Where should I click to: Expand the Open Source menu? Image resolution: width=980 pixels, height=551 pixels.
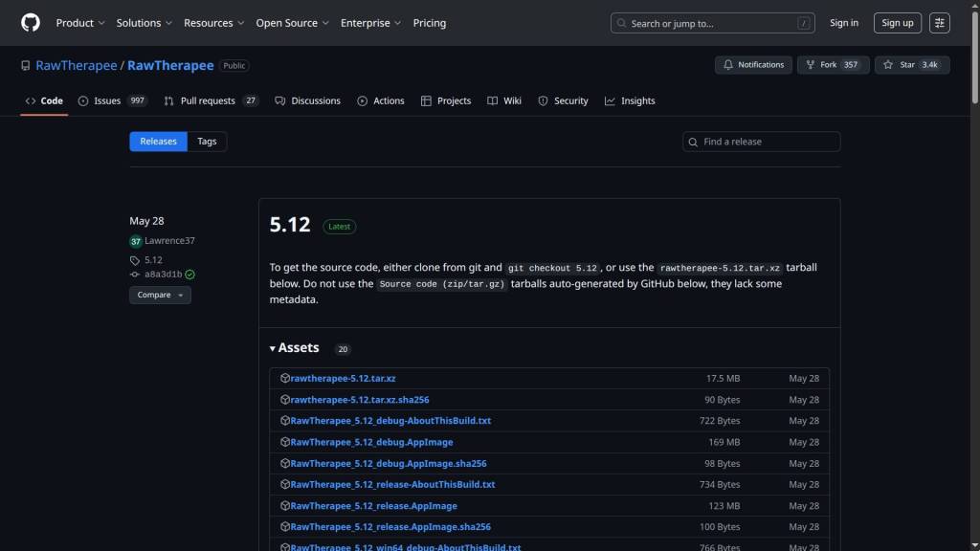tap(292, 23)
